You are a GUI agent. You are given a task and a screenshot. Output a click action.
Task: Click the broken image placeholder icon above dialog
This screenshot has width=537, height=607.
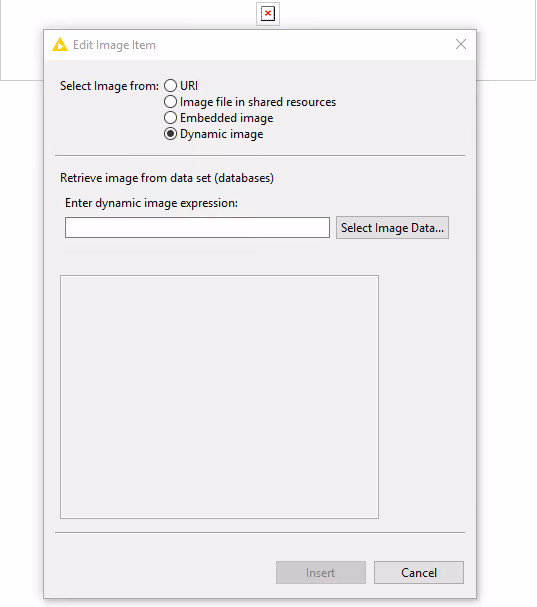[x=268, y=14]
